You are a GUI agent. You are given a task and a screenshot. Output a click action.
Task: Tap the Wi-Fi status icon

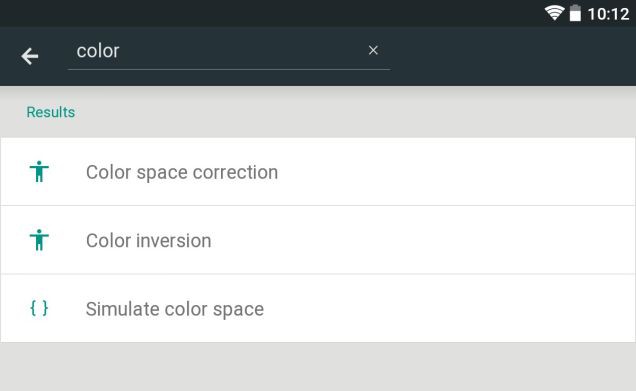point(554,13)
